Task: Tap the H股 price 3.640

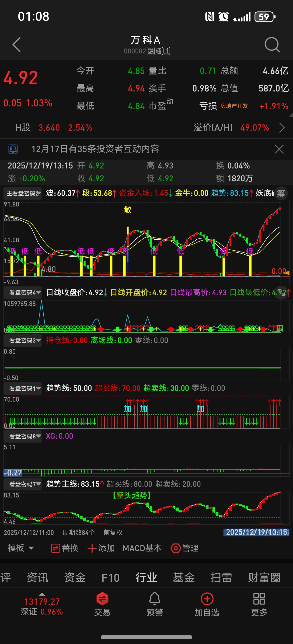Action: point(49,128)
